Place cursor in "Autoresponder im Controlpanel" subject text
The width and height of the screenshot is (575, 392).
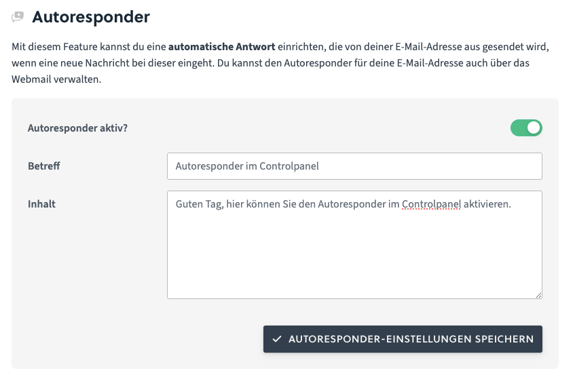pyautogui.click(x=247, y=166)
